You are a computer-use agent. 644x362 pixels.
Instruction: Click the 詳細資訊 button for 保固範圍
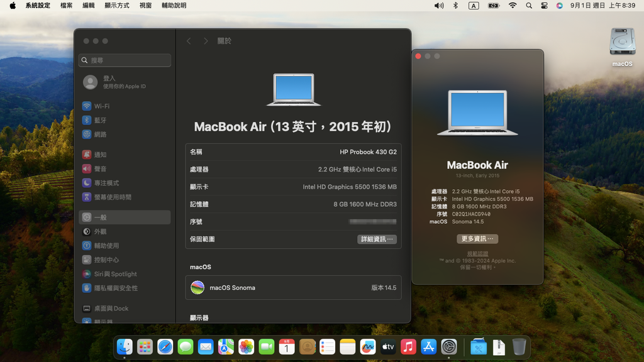click(377, 239)
